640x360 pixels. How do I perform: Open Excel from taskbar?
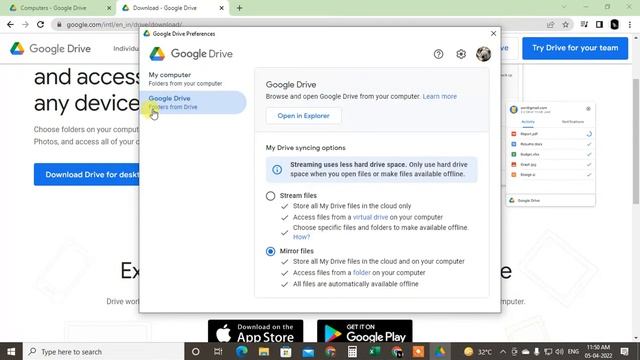[x=375, y=351]
